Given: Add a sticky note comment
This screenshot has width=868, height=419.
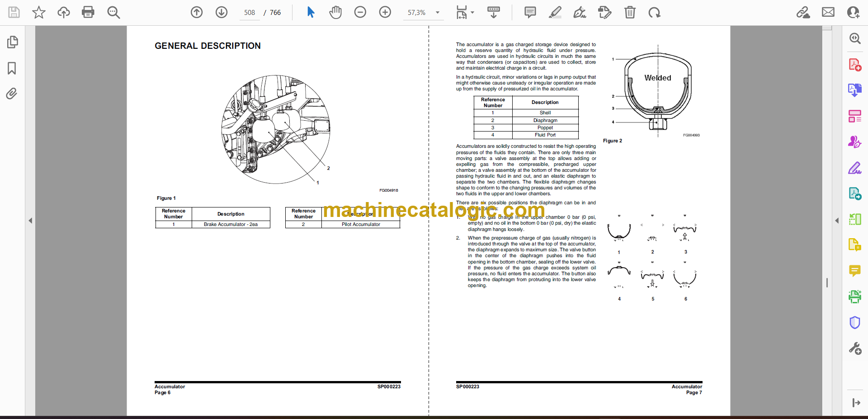Looking at the screenshot, I should (x=530, y=12).
